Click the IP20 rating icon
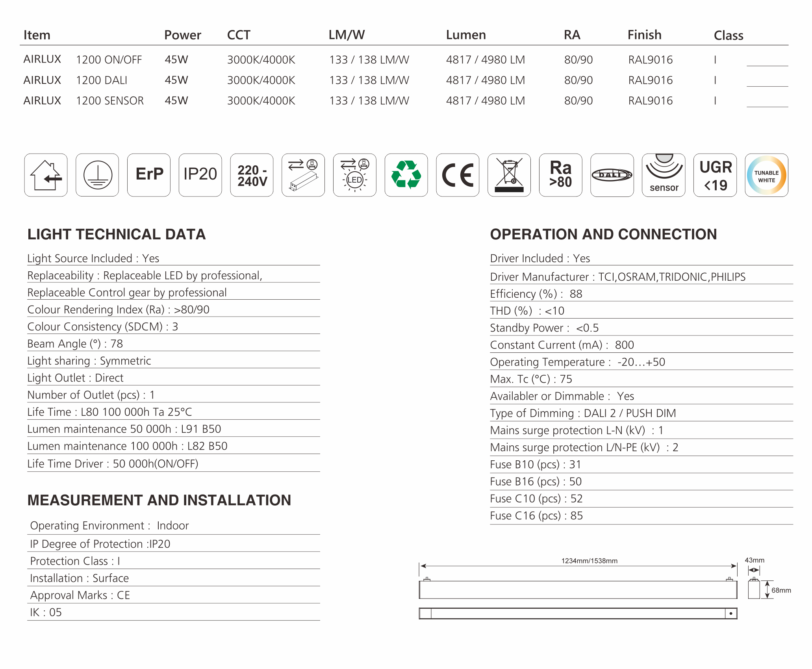Image resolution: width=812 pixels, height=669 pixels. click(x=200, y=175)
